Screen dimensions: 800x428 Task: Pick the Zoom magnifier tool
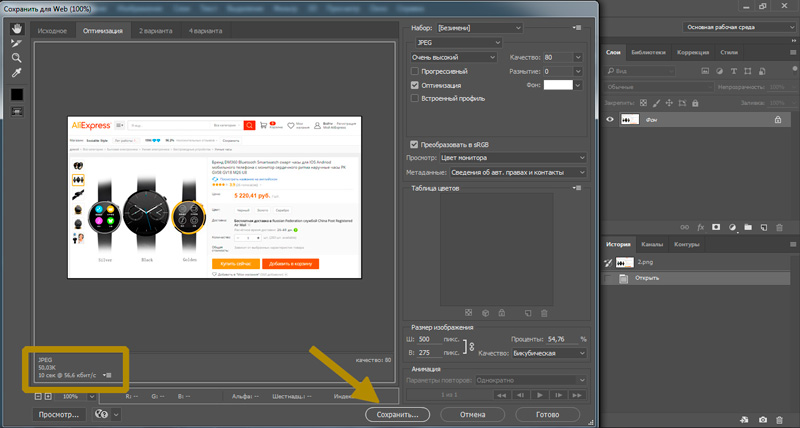[17, 58]
